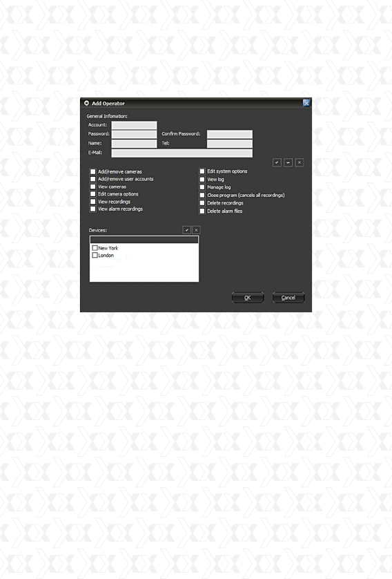Enable Edit camera options permission
Viewport: 392px width, 579px height.
point(93,194)
